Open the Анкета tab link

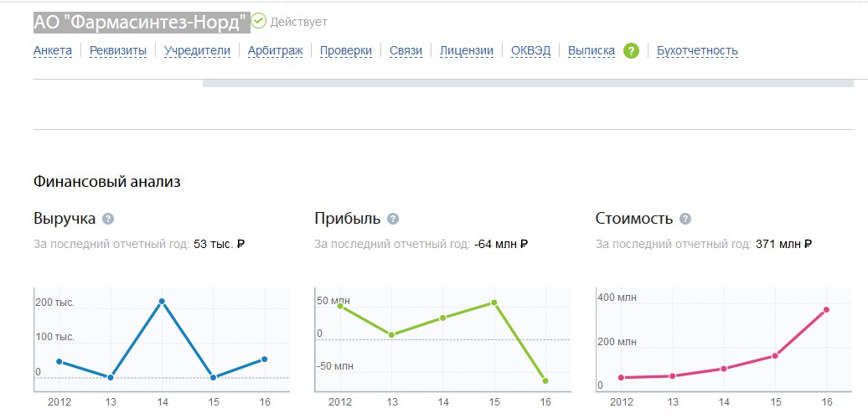53,51
